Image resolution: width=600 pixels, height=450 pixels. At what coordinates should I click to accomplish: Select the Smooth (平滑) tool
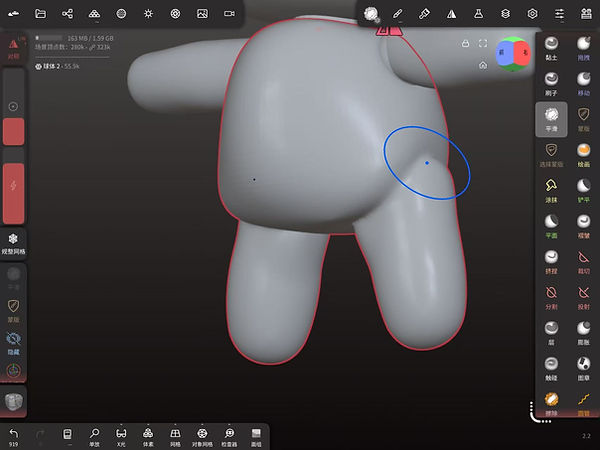[551, 119]
